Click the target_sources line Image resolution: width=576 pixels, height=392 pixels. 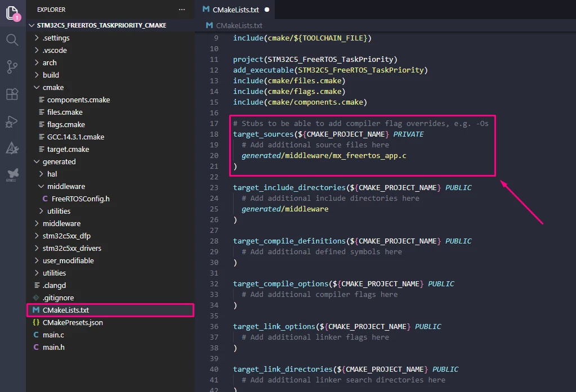coord(328,134)
